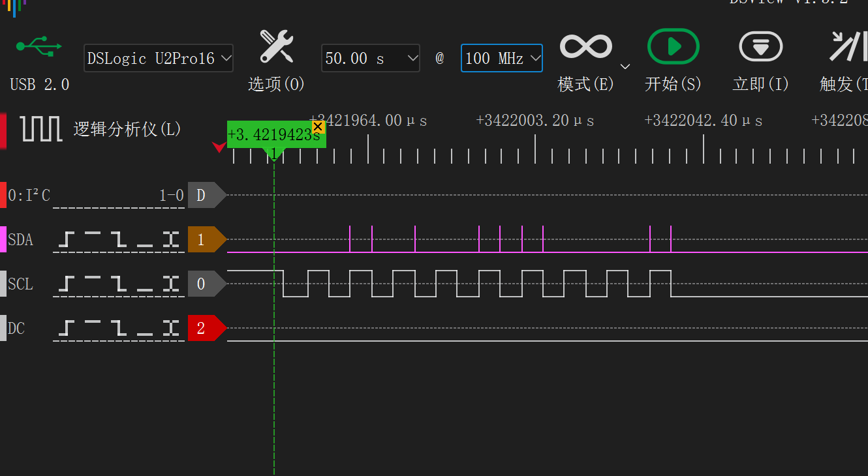The width and height of the screenshot is (868, 476).
Task: Click the 模式(E) label
Action: coord(586,84)
